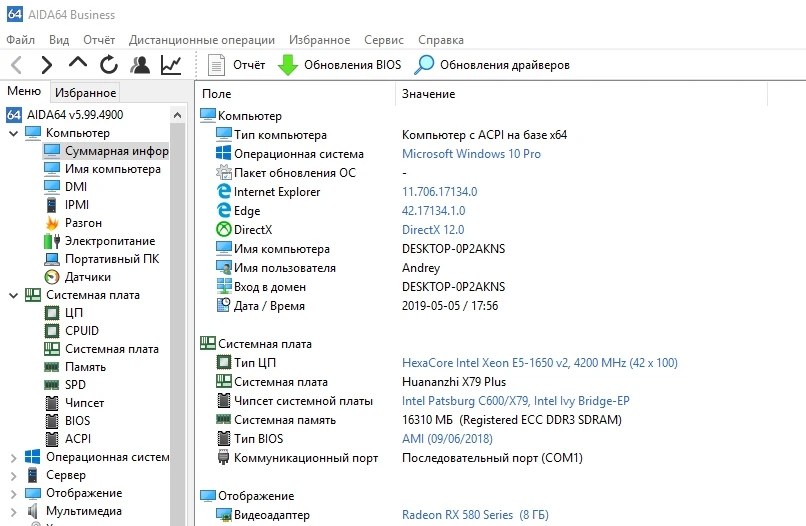
Task: Open the Сервис menu
Action: pyautogui.click(x=384, y=40)
